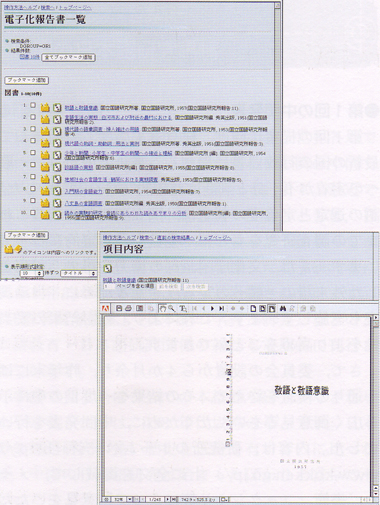Viewport: 380px width, 505px height.
Task: Open folder icon in list row 6
Action: coord(45,167)
